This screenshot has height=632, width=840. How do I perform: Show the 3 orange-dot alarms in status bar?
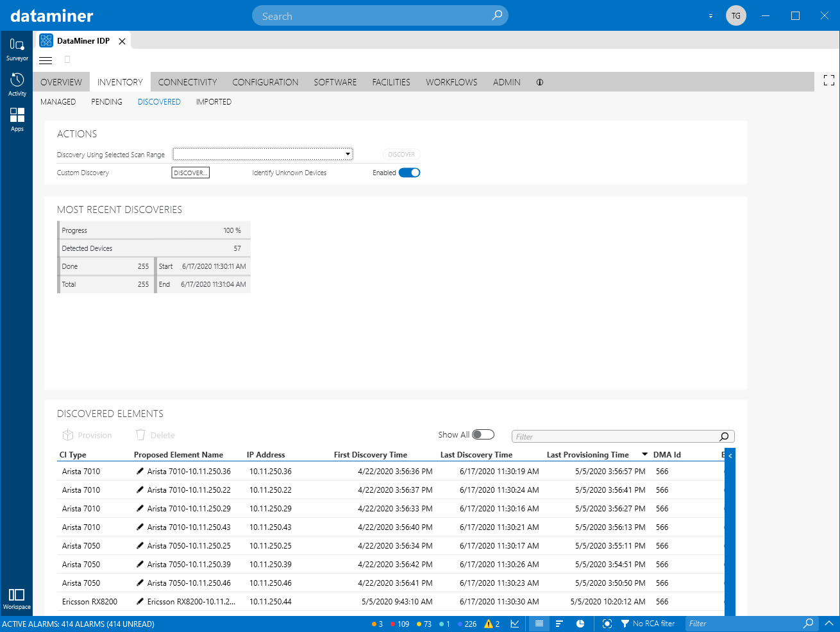(377, 624)
